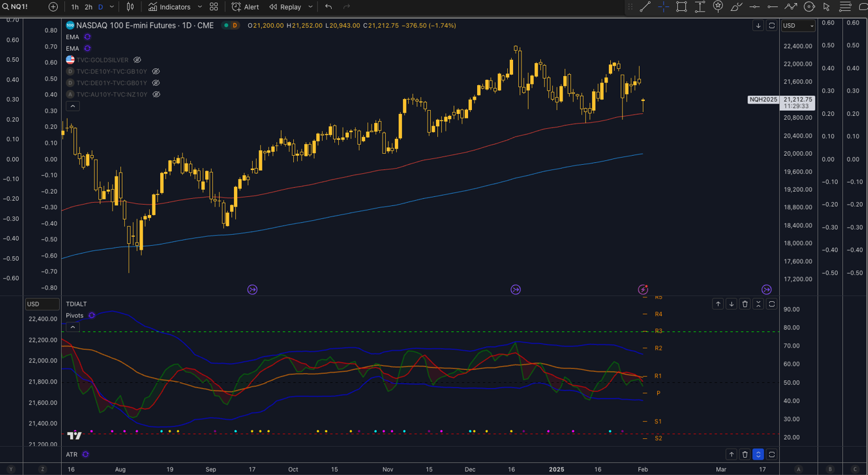
Task: Click the 2025 date label on time axis
Action: point(556,469)
